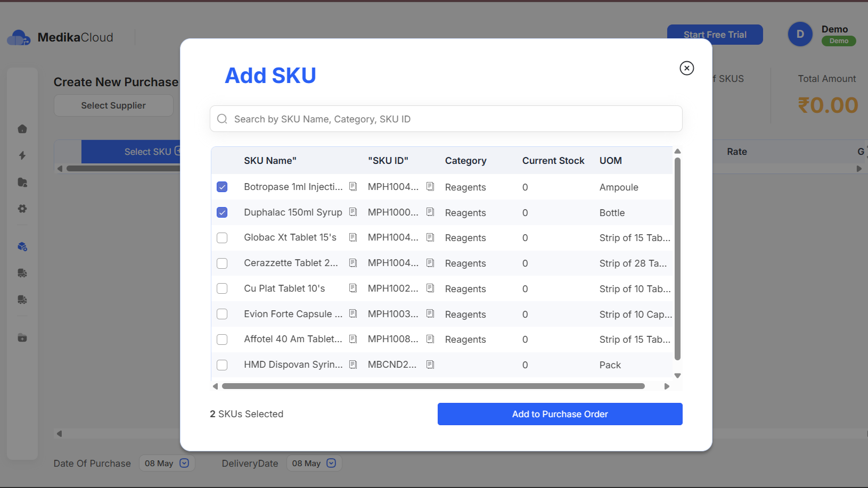Click the Current Stock column header

(553, 161)
